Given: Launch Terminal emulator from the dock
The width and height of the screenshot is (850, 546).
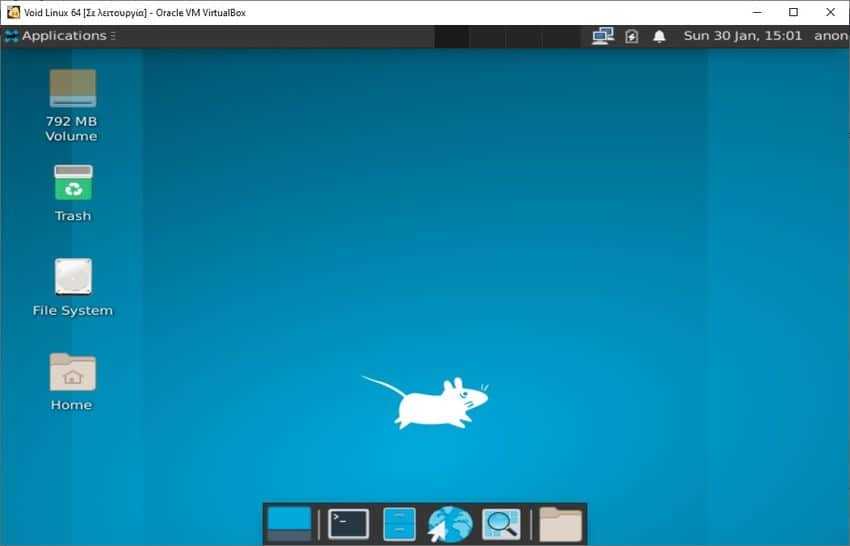Looking at the screenshot, I should 349,524.
